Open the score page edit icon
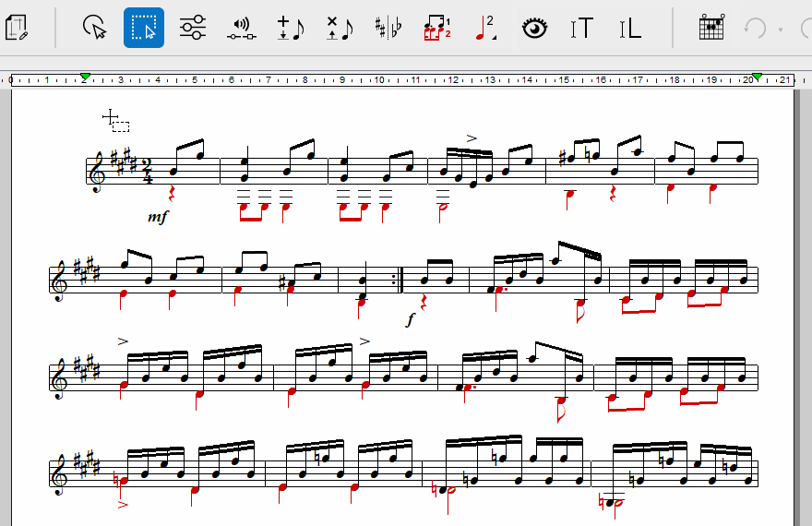812x526 pixels. click(x=18, y=29)
